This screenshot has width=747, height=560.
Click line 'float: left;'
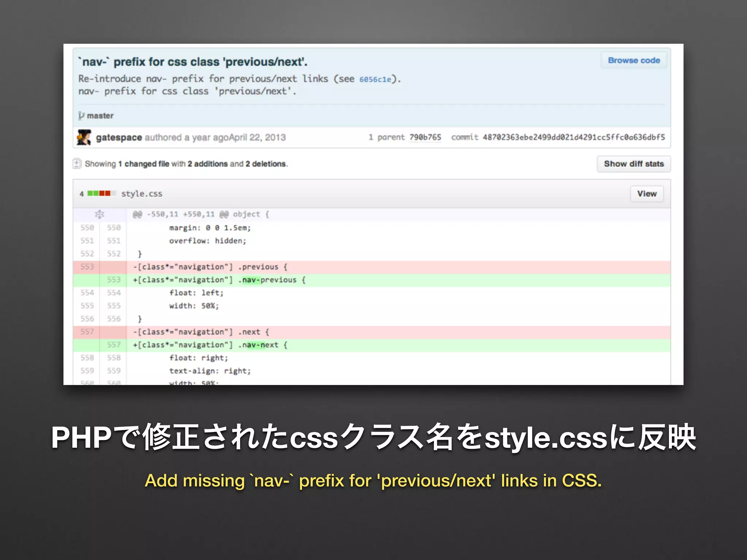point(196,293)
